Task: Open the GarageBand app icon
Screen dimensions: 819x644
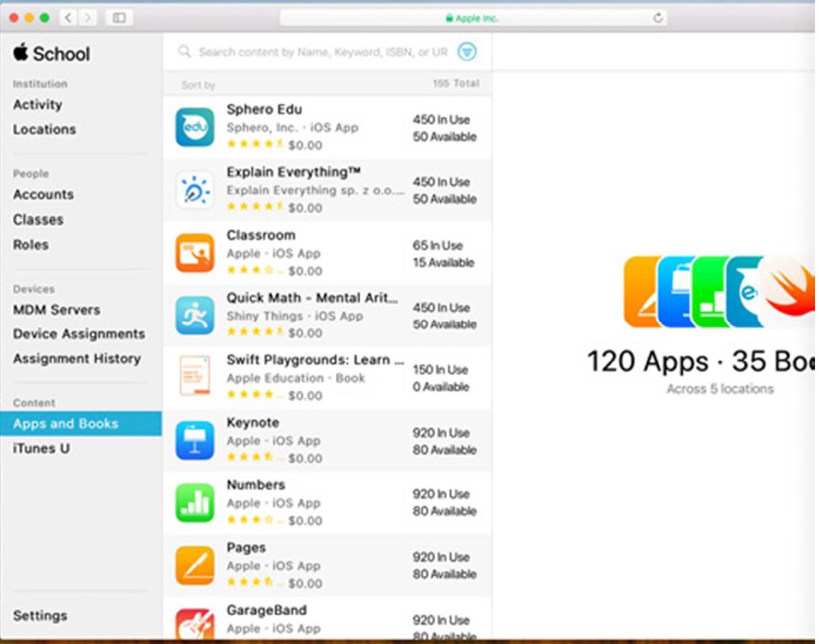Action: [194, 623]
